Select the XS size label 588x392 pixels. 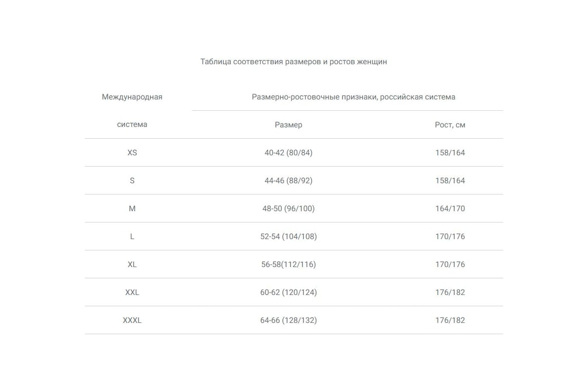coord(132,153)
